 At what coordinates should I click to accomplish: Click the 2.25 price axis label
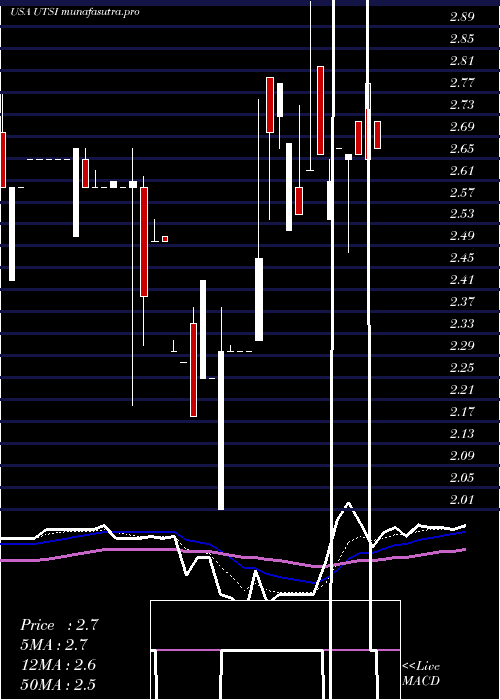462,368
